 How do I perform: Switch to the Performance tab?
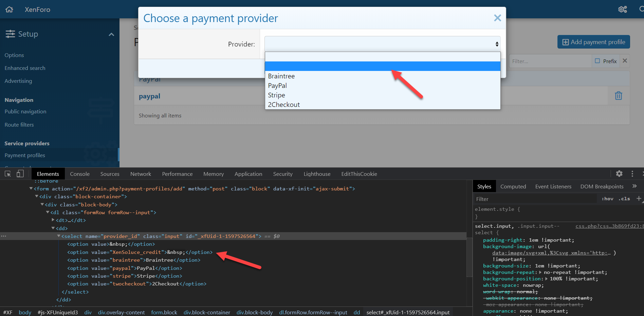tap(177, 174)
